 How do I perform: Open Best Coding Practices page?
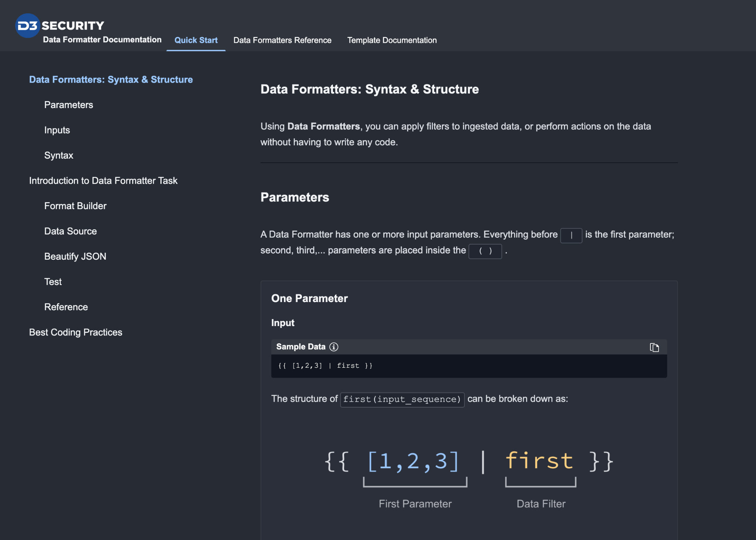(75, 332)
